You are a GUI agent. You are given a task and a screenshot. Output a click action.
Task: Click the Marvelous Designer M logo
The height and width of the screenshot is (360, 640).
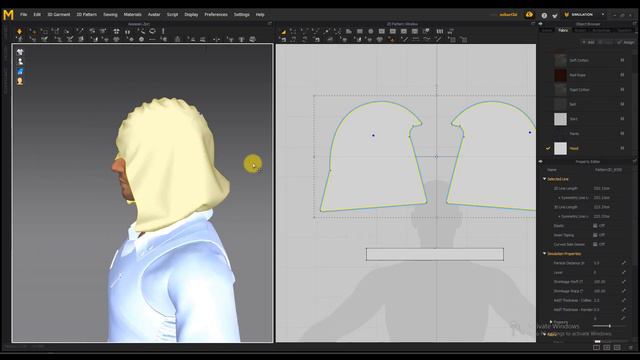tap(8, 15)
